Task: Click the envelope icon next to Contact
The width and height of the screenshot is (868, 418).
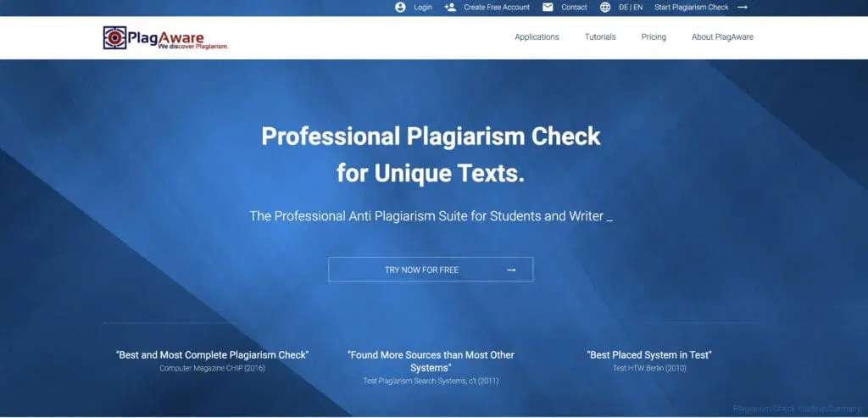Action: tap(548, 8)
